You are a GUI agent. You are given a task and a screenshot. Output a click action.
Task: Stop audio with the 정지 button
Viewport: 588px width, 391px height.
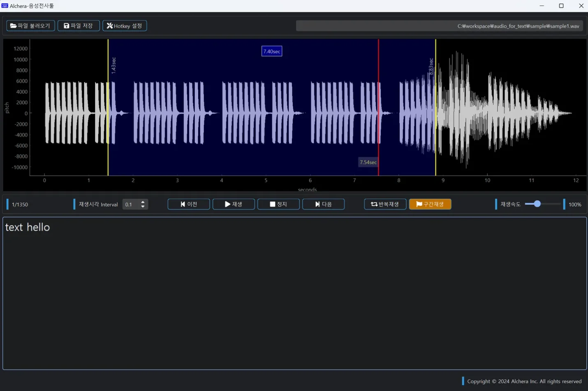coord(278,204)
